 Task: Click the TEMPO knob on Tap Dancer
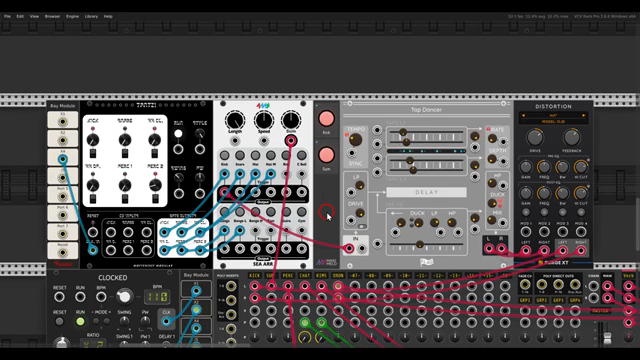(x=355, y=140)
